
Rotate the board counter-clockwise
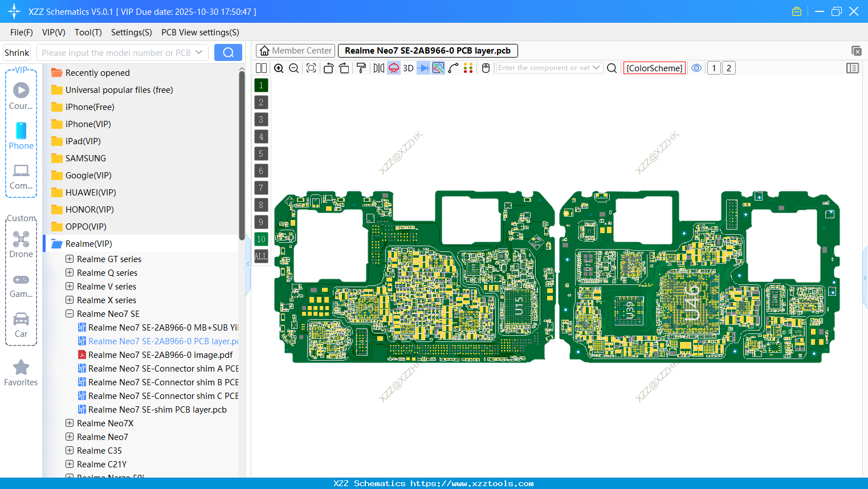pyautogui.click(x=328, y=68)
